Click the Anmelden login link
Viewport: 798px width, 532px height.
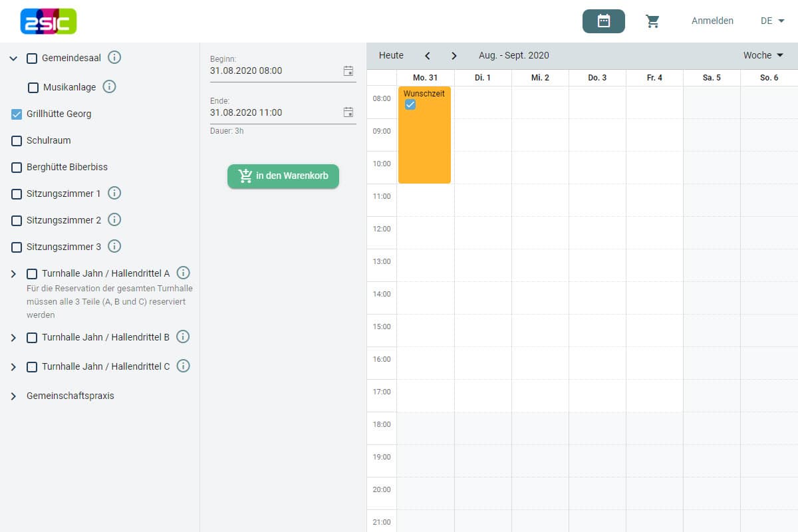(x=712, y=21)
